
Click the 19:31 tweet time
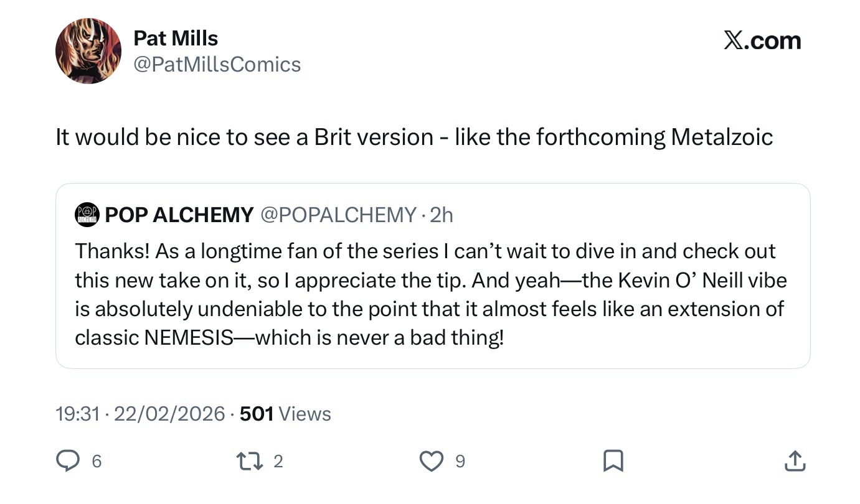click(77, 414)
